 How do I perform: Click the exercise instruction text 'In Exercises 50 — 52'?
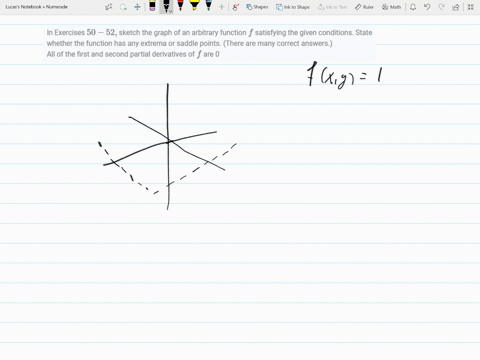[81, 33]
